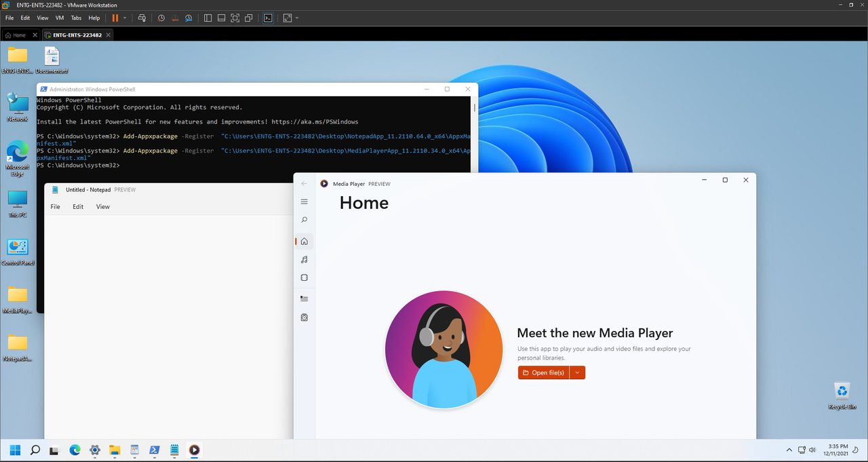Enter VMware full screen mode icon
This screenshot has height=462, width=868.
pos(235,18)
